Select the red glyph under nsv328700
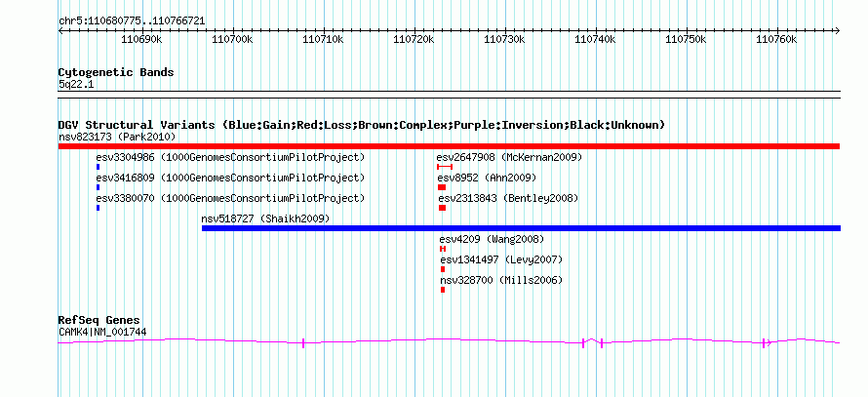The height and width of the screenshot is (397, 868). (x=443, y=290)
